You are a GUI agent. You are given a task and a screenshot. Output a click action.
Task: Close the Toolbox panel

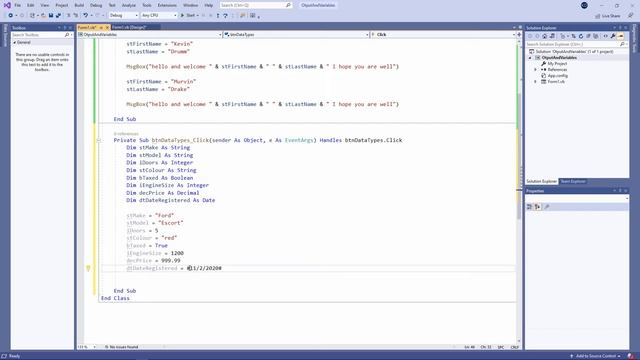(x=70, y=28)
